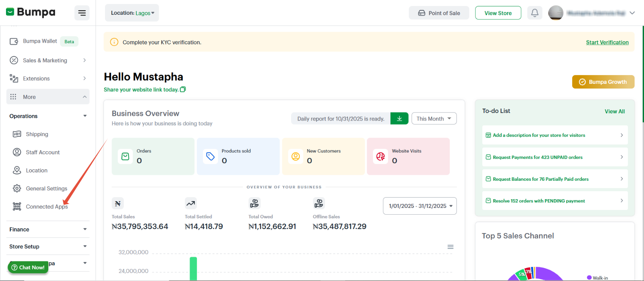Click the user profile avatar
The width and height of the screenshot is (644, 281).
click(556, 13)
